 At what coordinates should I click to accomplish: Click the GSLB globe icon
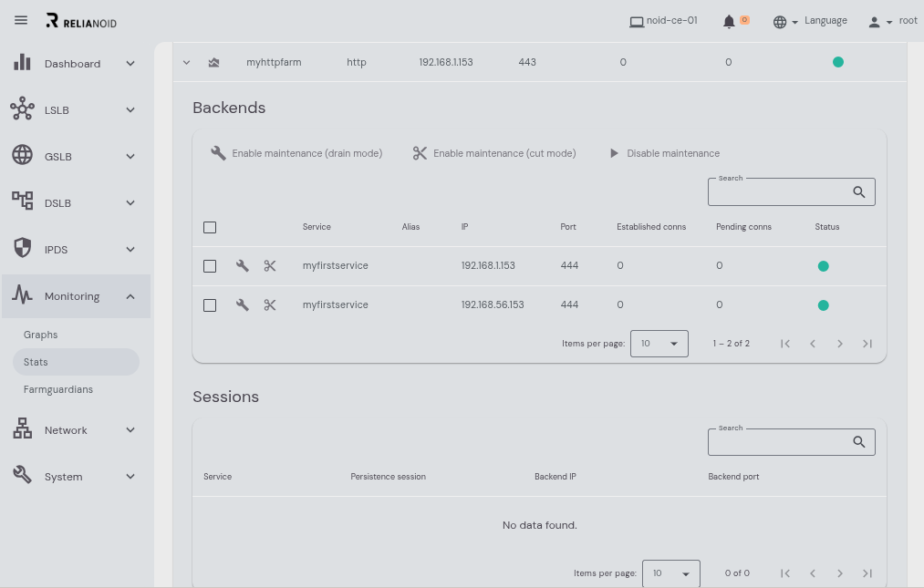(x=23, y=155)
